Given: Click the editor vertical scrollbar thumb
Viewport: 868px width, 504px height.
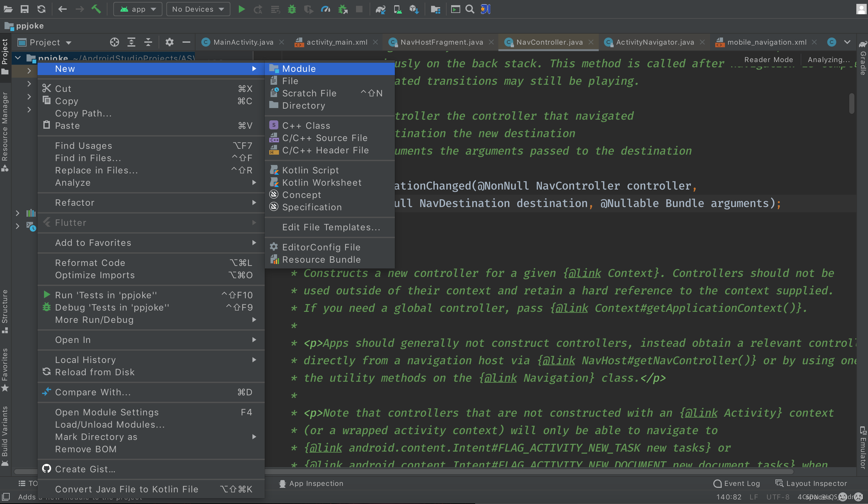Looking at the screenshot, I should (x=851, y=103).
